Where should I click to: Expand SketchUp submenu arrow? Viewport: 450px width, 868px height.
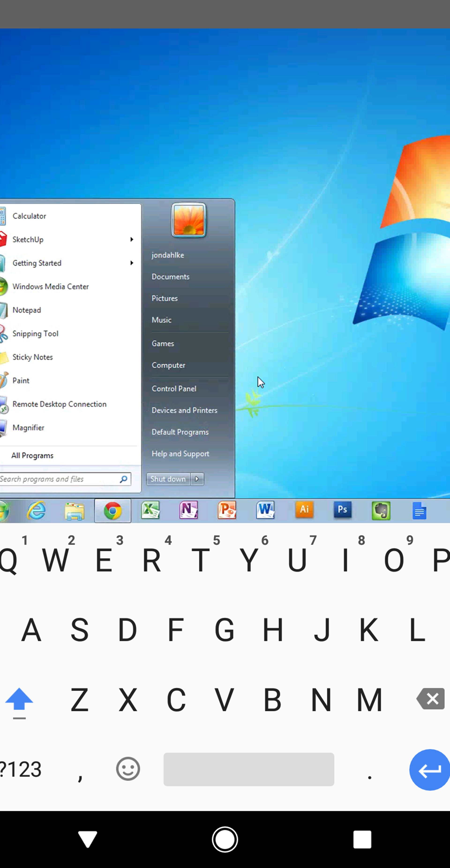pyautogui.click(x=131, y=239)
